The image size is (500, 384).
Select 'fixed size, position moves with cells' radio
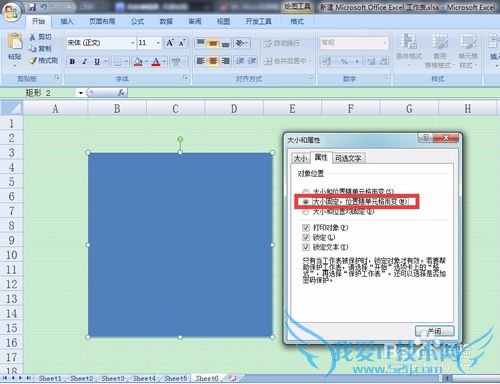coord(305,202)
